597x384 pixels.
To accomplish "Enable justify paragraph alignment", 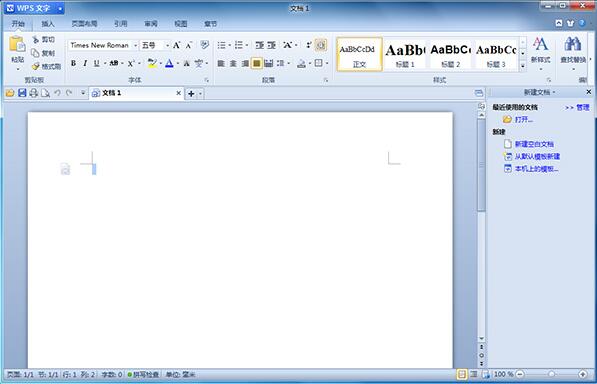I will [257, 63].
